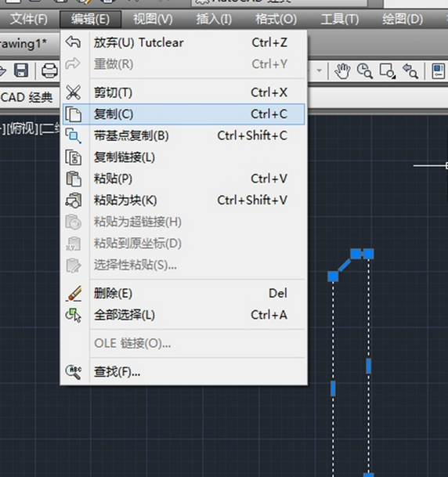Click the upper-left of the paired top grips
This screenshot has width=448, height=477.
click(x=356, y=254)
